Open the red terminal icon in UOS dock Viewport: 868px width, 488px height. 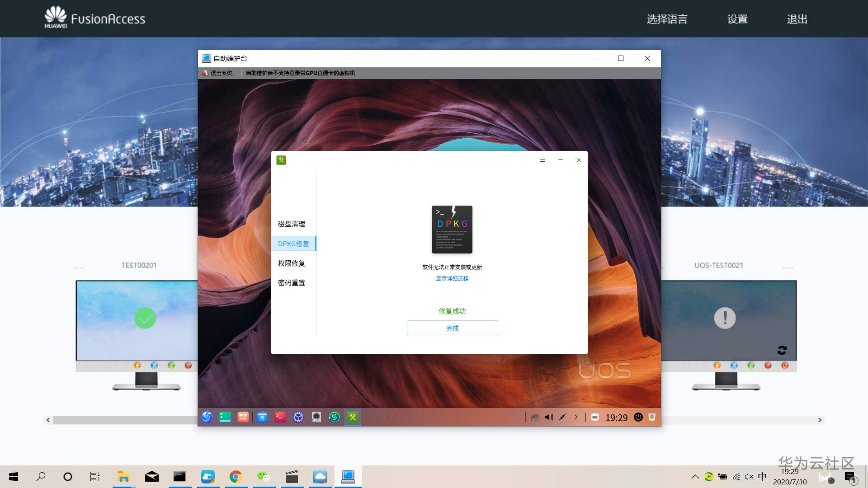(280, 417)
